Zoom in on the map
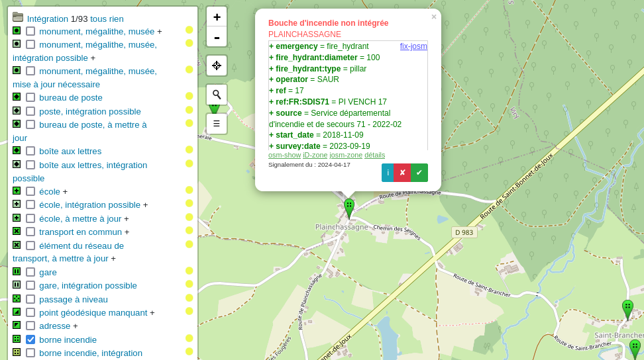Screen dimensions: 644x360 (217, 17)
